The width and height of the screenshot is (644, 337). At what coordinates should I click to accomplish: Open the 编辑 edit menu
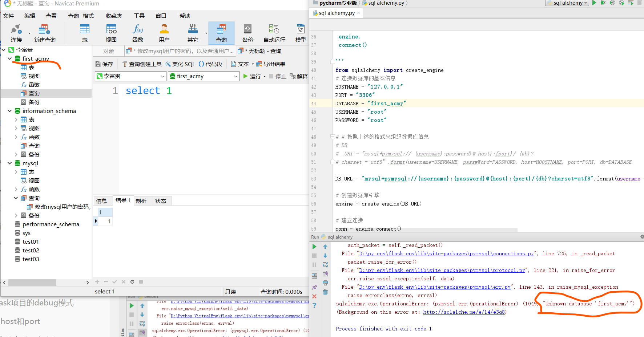[x=30, y=16]
